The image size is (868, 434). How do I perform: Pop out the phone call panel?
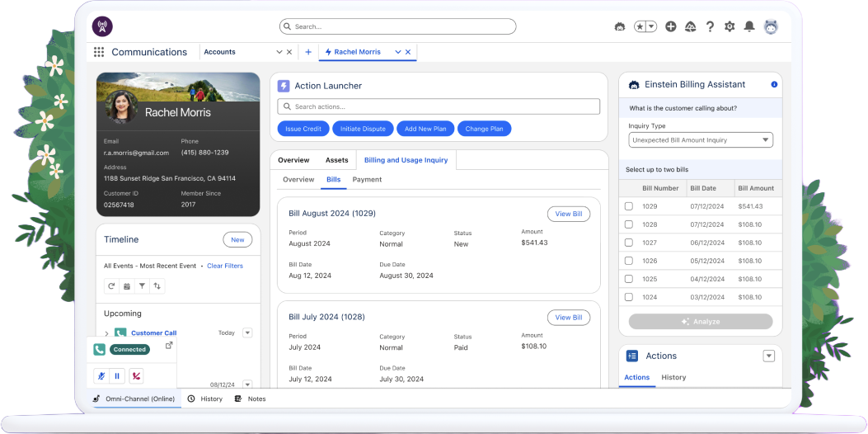click(x=169, y=345)
